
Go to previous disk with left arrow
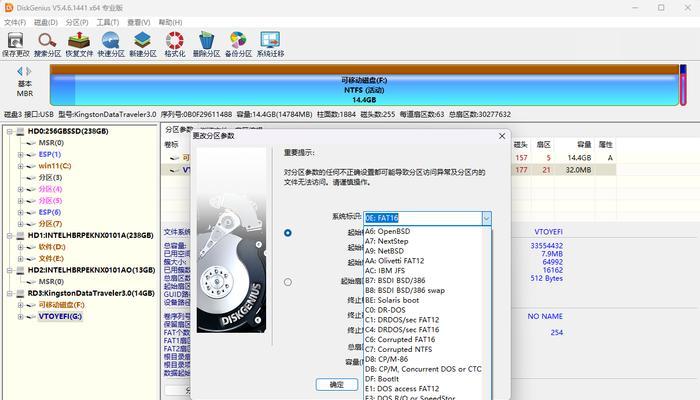click(20, 71)
